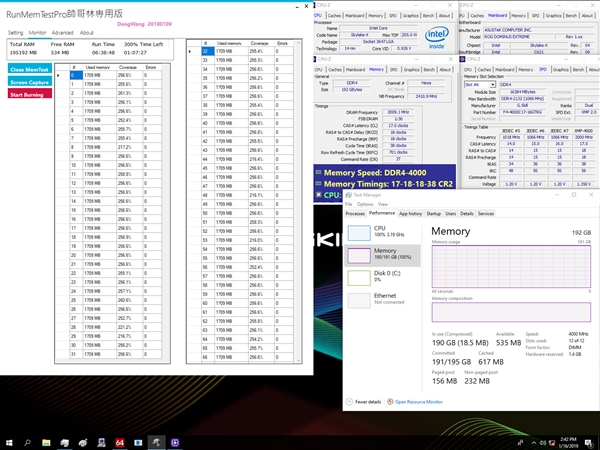Collapse Task Manager with Fewer details
This screenshot has width=600, height=450.
(x=364, y=402)
